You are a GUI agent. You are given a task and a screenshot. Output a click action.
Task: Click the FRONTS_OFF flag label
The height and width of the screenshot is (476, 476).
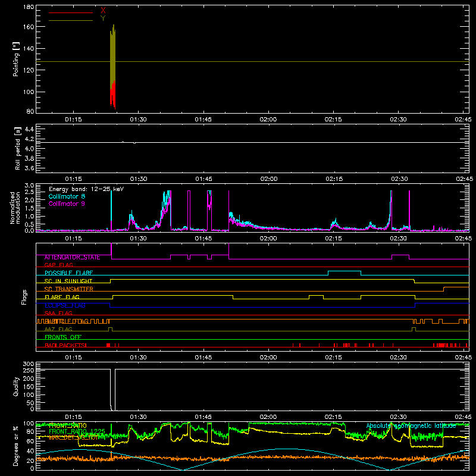coord(63,337)
